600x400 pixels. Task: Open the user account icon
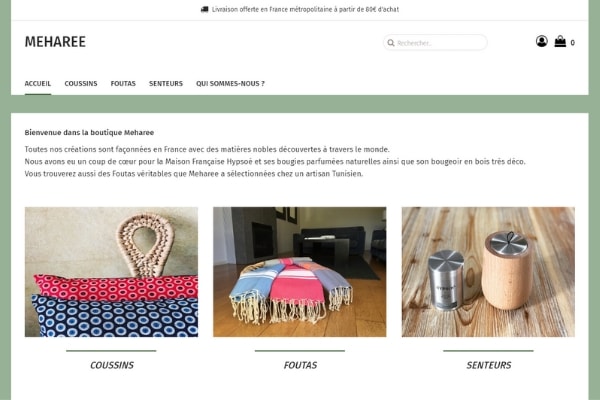coord(541,41)
